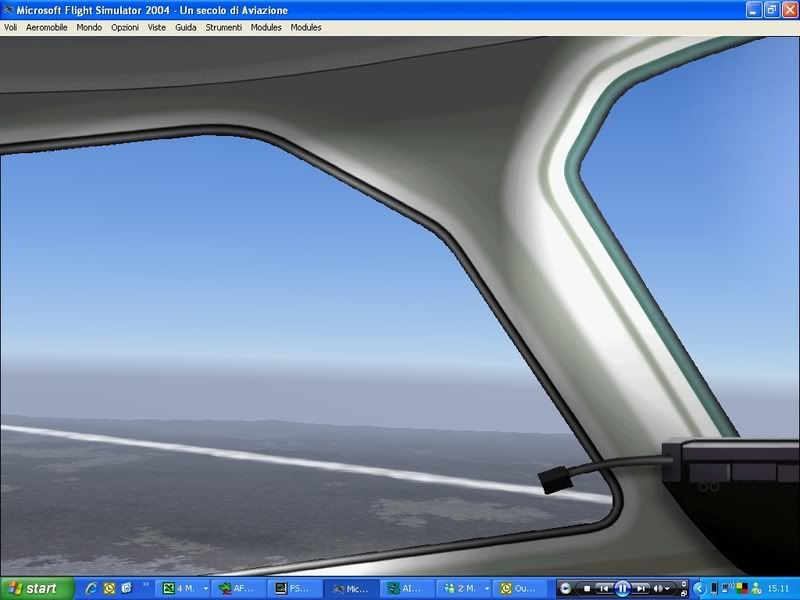Switch to the FS... taskbar window

point(295,588)
